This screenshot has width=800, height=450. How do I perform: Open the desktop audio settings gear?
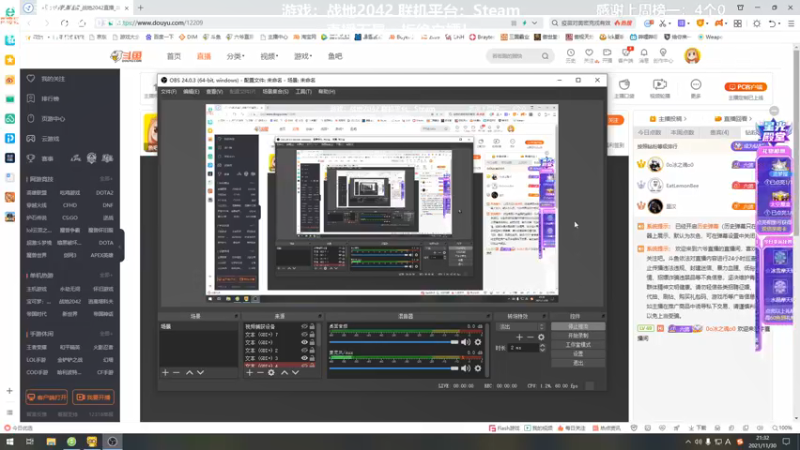click(x=478, y=342)
